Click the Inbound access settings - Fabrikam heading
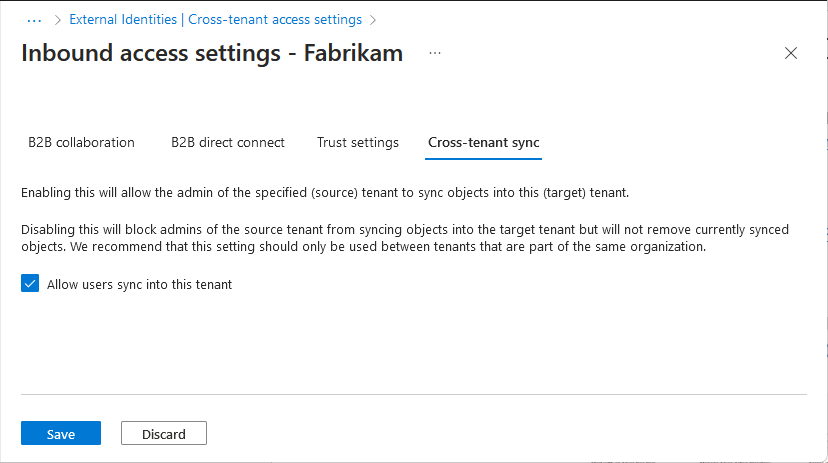 point(211,53)
